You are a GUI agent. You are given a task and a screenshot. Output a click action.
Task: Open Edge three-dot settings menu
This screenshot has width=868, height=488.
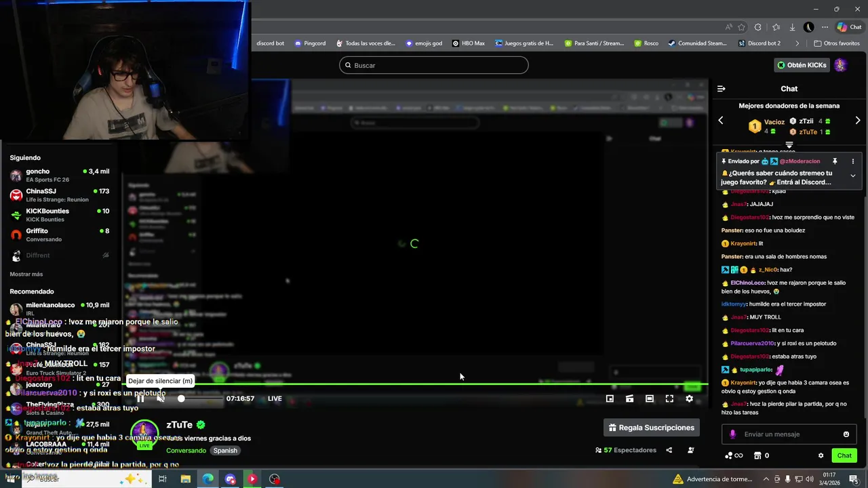point(825,27)
